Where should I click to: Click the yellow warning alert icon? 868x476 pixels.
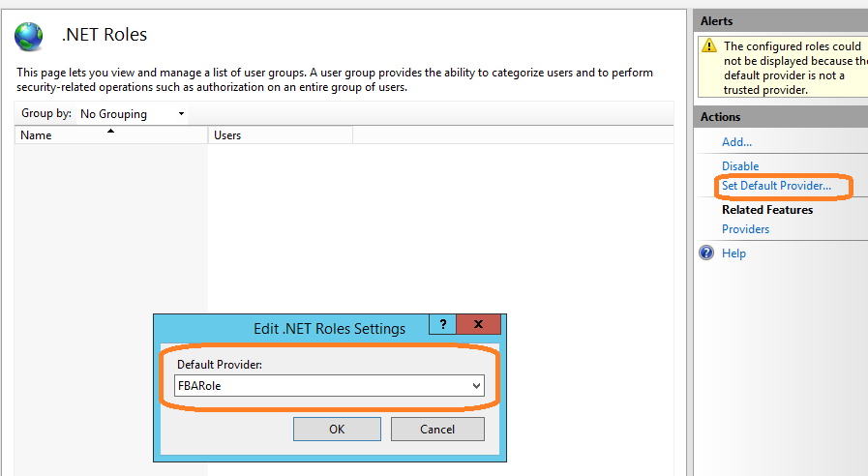pos(709,45)
